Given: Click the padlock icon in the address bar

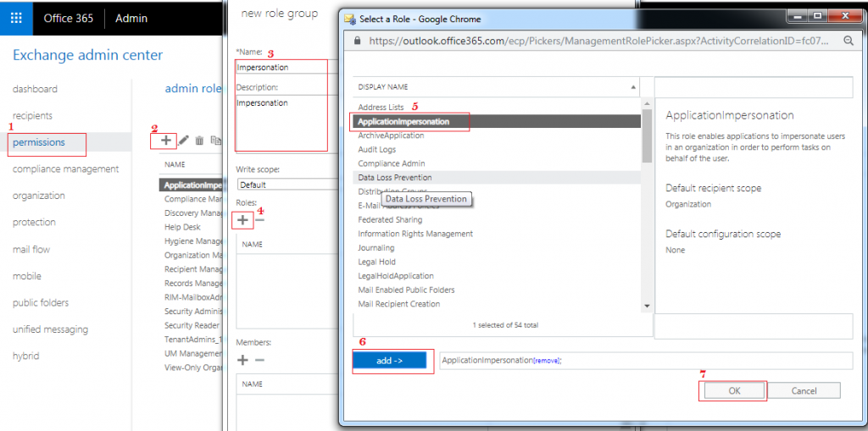Looking at the screenshot, I should click(x=357, y=41).
